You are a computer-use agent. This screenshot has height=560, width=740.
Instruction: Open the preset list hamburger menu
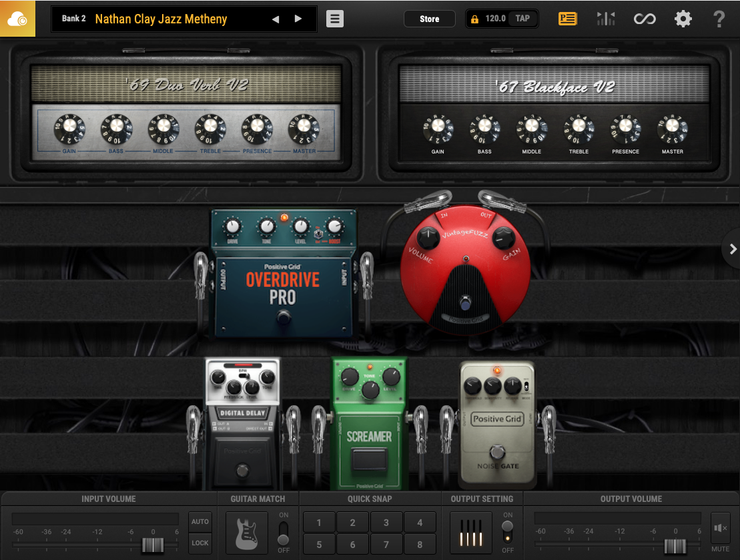click(x=334, y=19)
